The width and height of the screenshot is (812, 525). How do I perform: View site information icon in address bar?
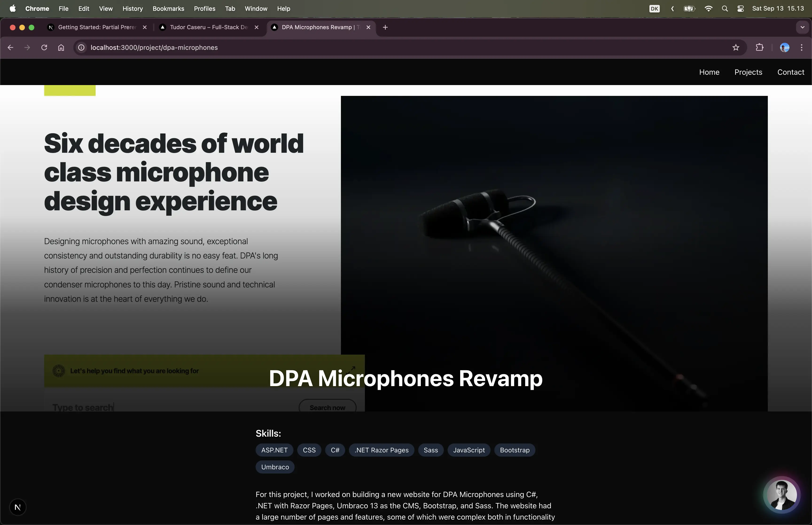click(81, 47)
